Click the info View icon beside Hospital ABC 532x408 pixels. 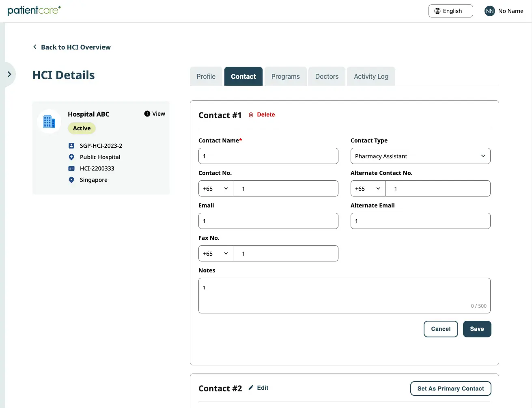click(x=147, y=114)
